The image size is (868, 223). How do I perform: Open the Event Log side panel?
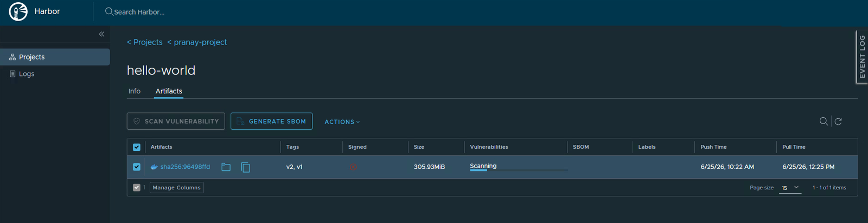862,56
